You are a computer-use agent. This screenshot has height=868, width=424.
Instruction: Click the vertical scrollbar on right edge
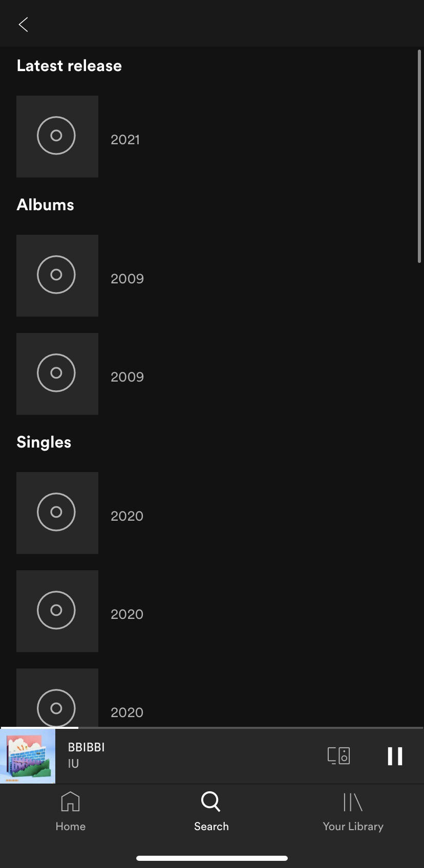pyautogui.click(x=419, y=157)
